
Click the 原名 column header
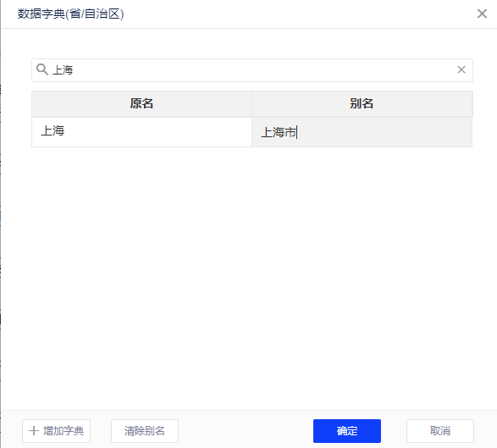pos(141,103)
